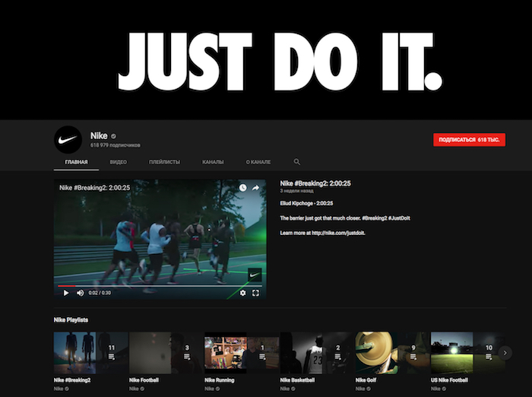Viewport: 532px width, 397px height.
Task: Click the US Nike Football playlist title
Action: [x=450, y=380]
